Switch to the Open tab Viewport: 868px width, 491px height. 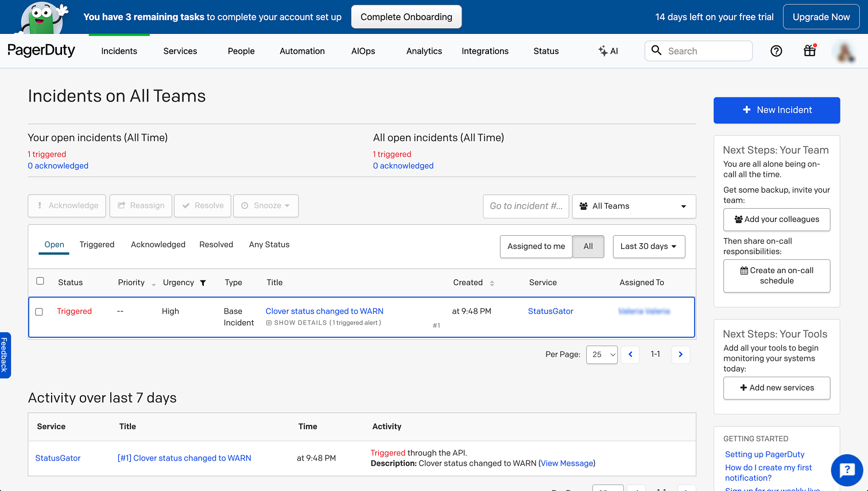point(55,245)
